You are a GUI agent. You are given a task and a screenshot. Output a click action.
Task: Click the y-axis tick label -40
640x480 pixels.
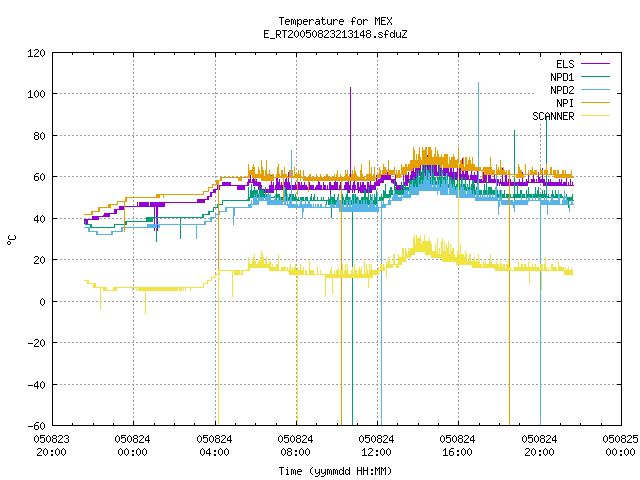(x=36, y=385)
